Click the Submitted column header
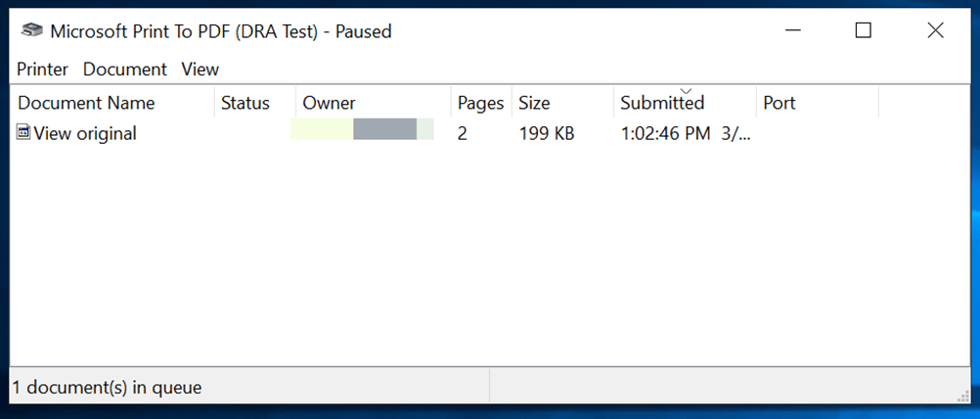 [662, 103]
